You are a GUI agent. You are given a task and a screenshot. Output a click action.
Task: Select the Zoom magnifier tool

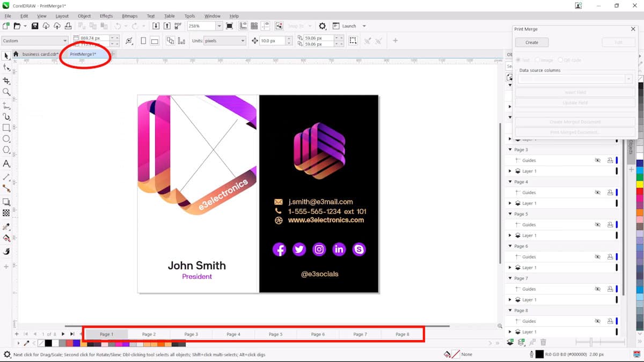[6, 92]
